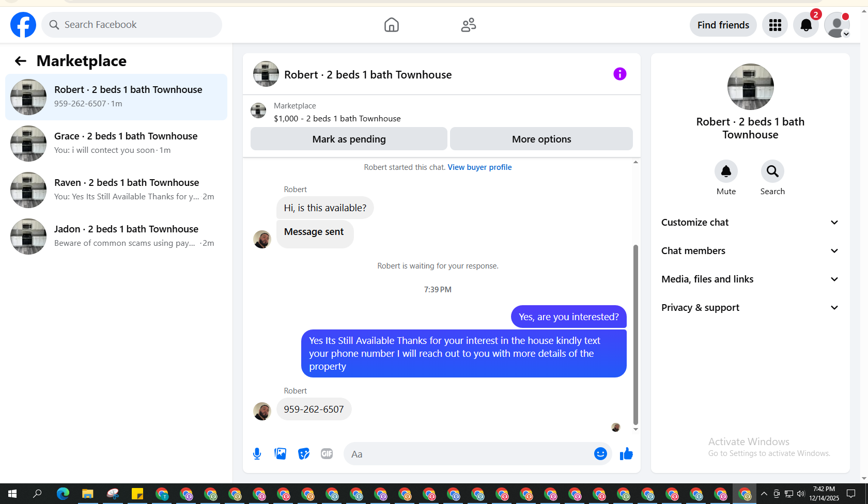The width and height of the screenshot is (868, 504).
Task: Click into the Search Facebook field
Action: (132, 25)
